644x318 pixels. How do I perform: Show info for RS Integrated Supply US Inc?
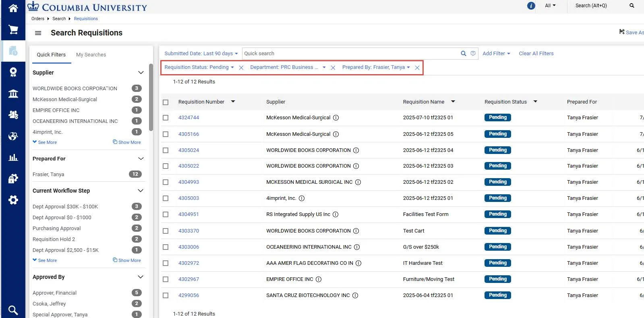click(x=335, y=214)
